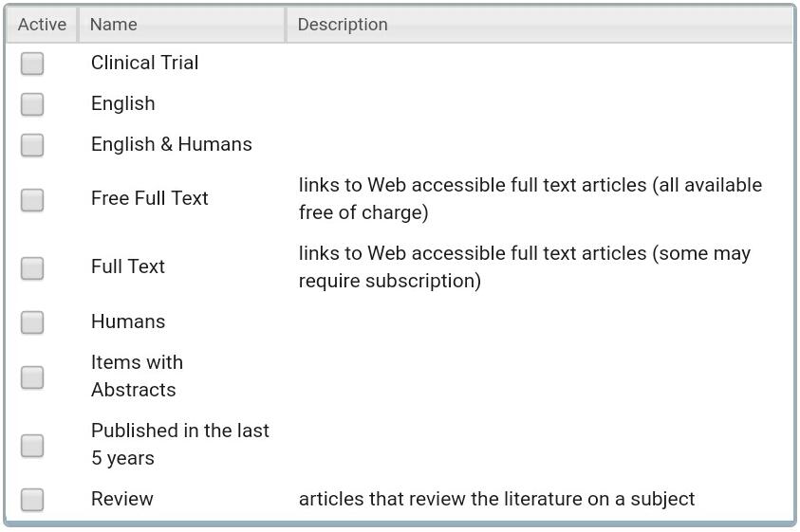Viewport: 800px width, 532px height.
Task: Check the English & Humans checkbox
Action: [32, 145]
